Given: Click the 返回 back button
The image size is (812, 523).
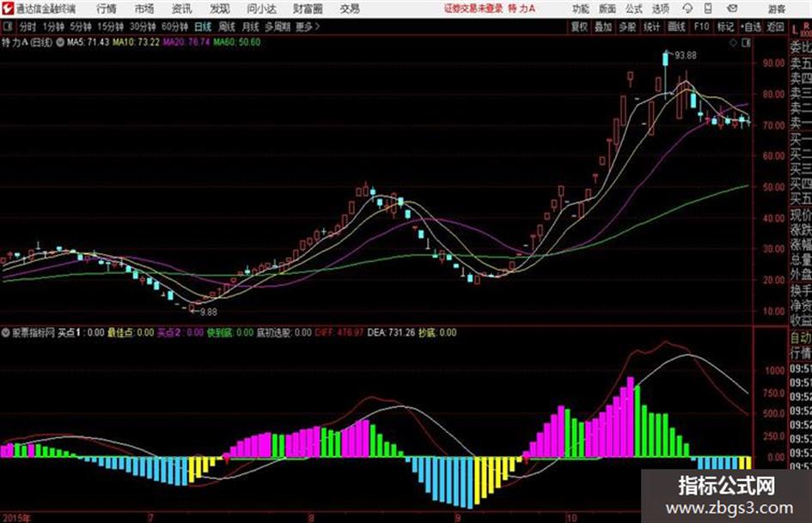Looking at the screenshot, I should pyautogui.click(x=775, y=27).
